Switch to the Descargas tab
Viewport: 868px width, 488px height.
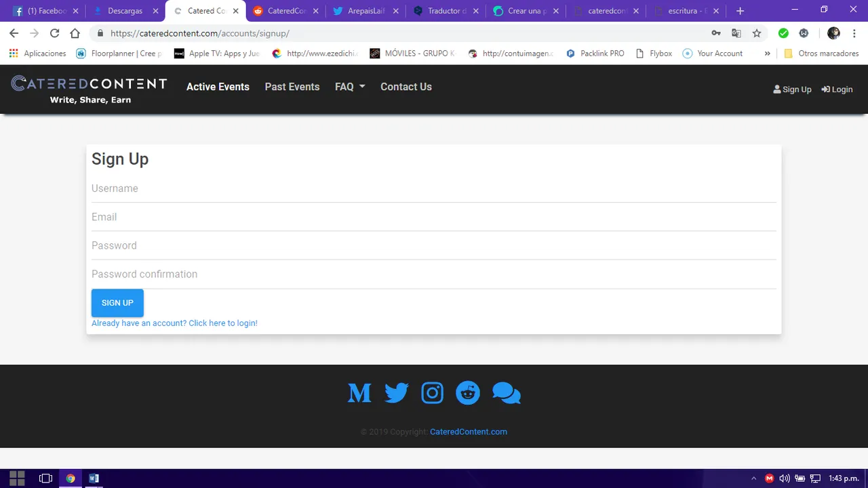click(x=124, y=11)
